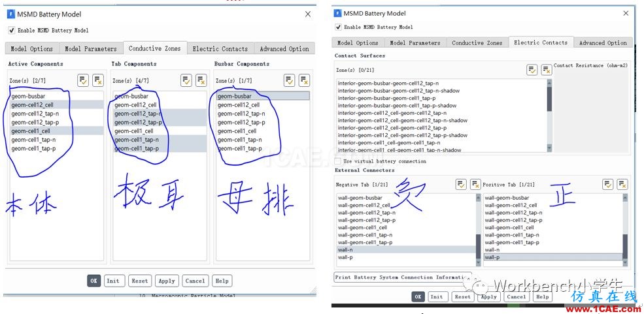Select interior-geom-busbar-geom-cell12_tap-n contact surface
The image size is (644, 314).
click(x=441, y=83)
